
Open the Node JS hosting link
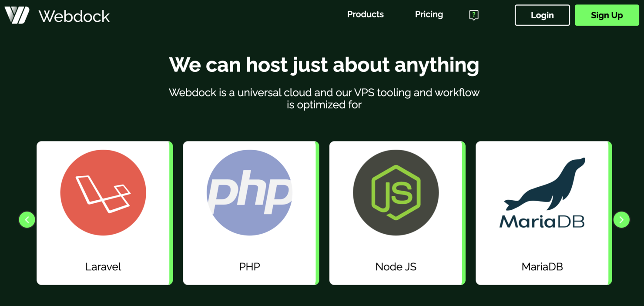(x=396, y=266)
